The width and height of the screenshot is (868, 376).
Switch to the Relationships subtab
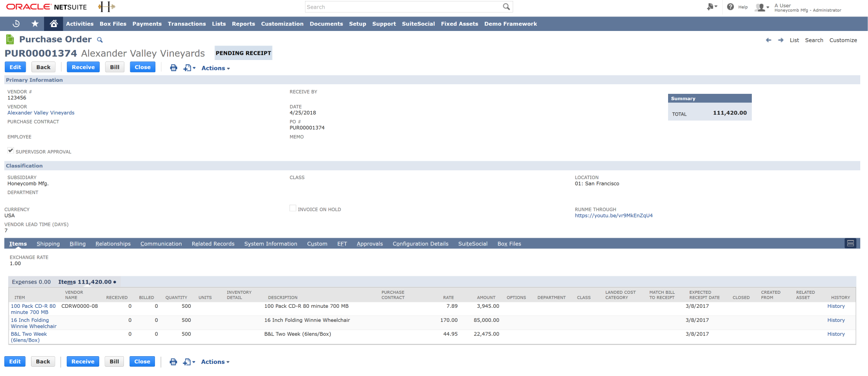click(x=113, y=244)
